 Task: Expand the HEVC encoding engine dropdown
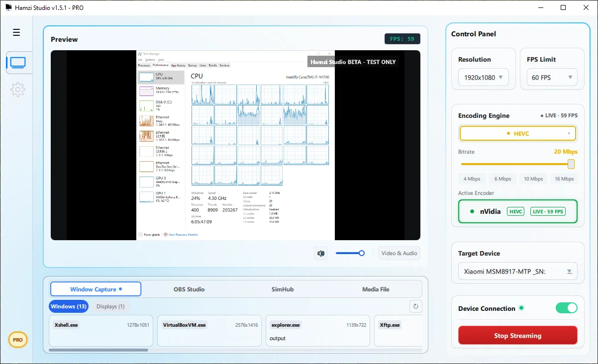coord(518,133)
